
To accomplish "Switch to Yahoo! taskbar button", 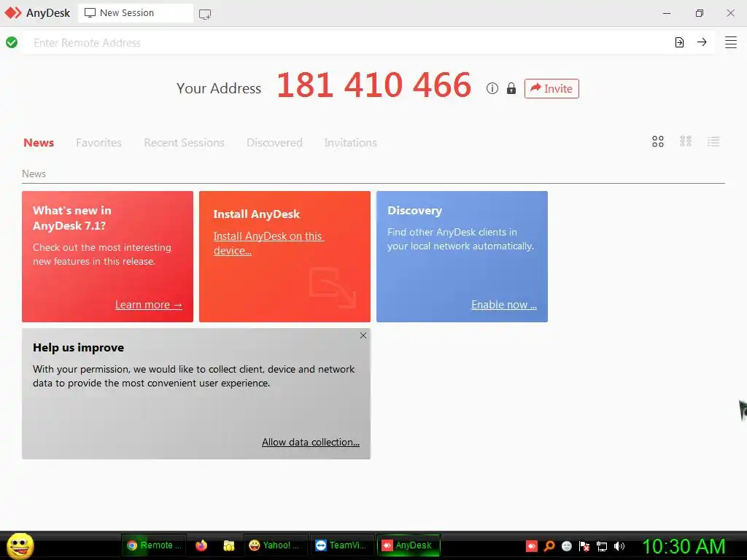I will click(x=276, y=545).
